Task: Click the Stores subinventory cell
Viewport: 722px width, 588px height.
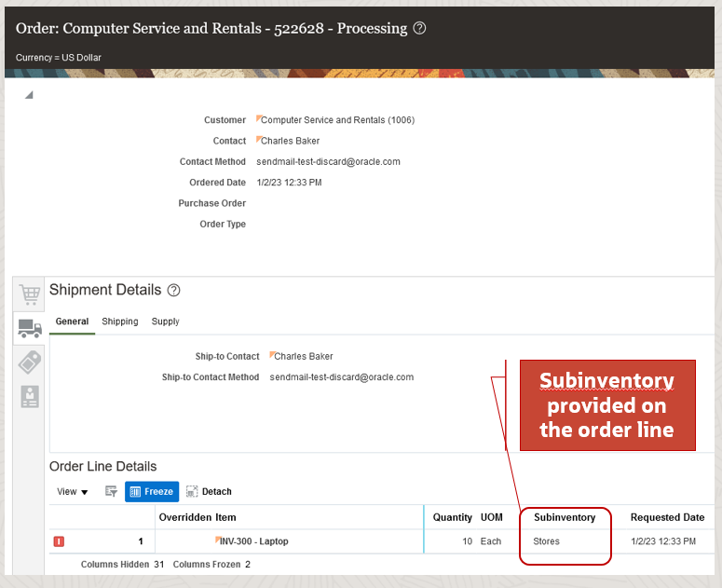Action: [547, 541]
